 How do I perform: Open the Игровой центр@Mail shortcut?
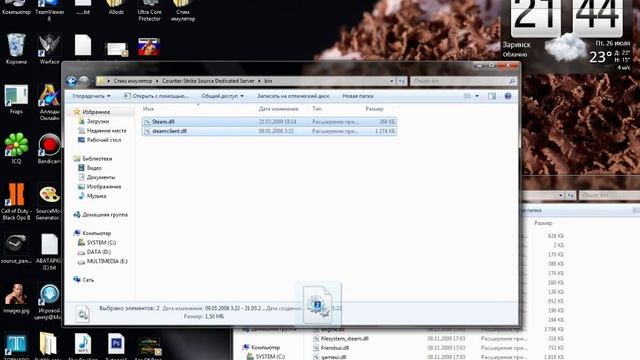click(49, 302)
